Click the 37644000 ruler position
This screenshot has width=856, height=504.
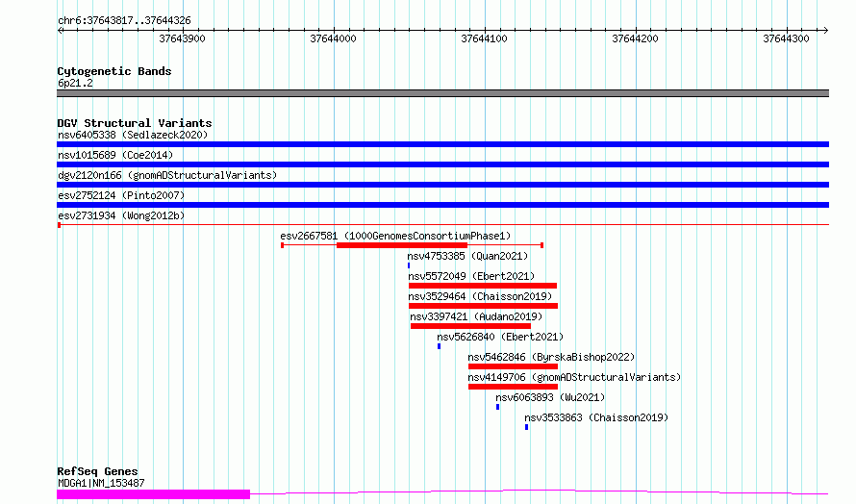click(333, 38)
